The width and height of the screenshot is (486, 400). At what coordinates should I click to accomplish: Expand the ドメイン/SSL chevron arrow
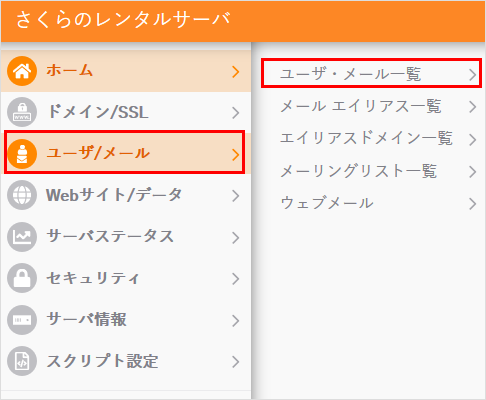[x=236, y=113]
